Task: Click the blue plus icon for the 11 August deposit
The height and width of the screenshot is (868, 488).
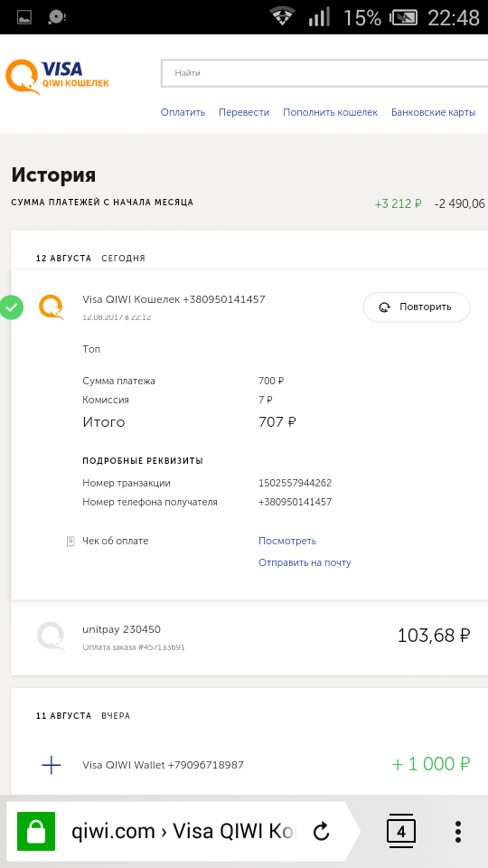Action: [x=52, y=766]
